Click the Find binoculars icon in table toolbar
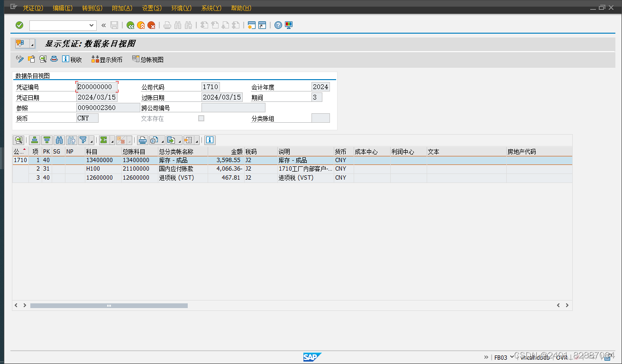 pyautogui.click(x=59, y=140)
